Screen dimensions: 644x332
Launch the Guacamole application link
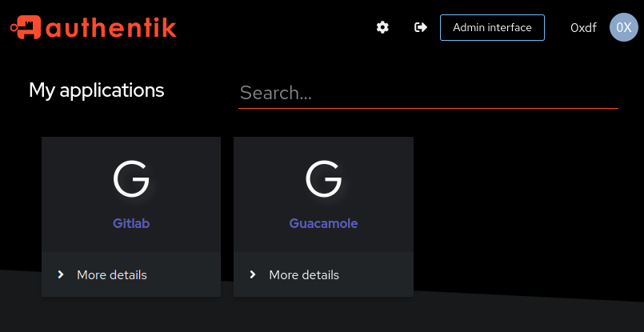tap(323, 224)
